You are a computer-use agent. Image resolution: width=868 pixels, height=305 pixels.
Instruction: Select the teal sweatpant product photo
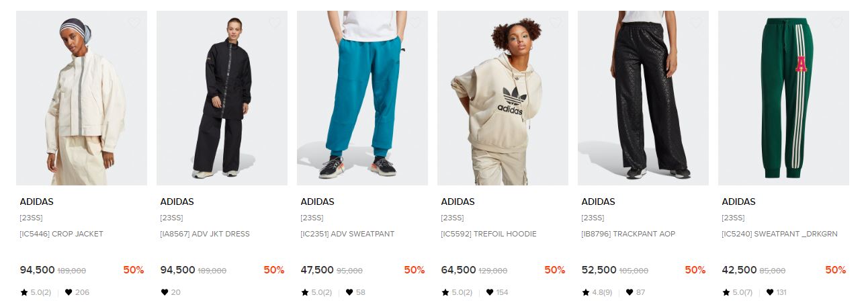(362, 98)
